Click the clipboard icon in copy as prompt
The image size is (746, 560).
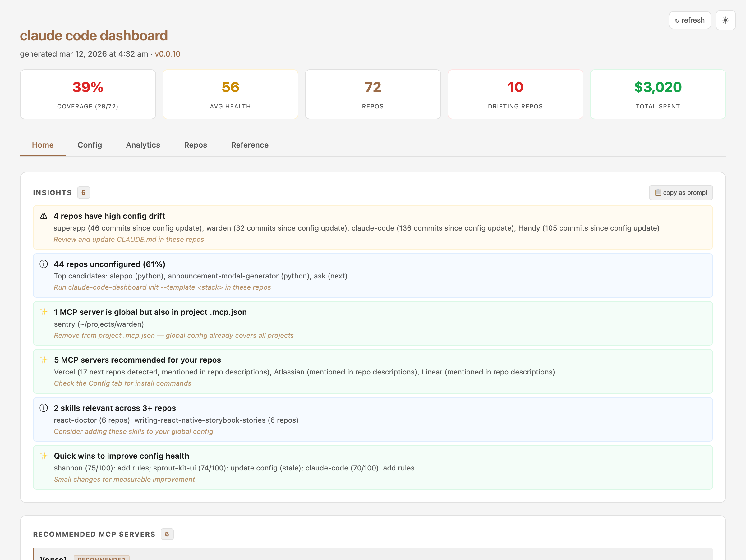point(658,192)
